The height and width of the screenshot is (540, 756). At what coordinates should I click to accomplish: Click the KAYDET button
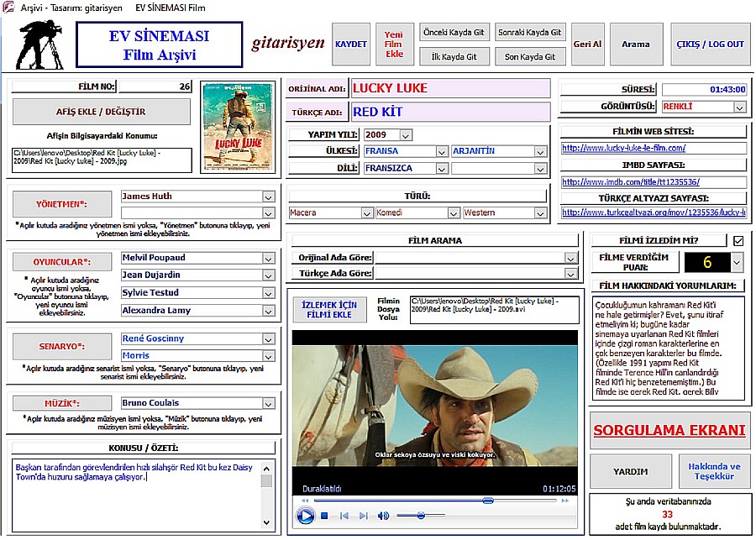tap(351, 45)
